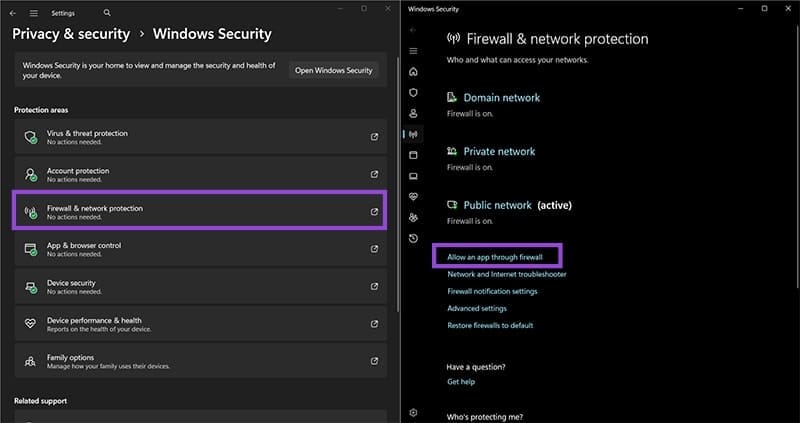Screen dimensions: 800x423
Task: Open Device security laptop icon in sidebar
Action: click(413, 176)
